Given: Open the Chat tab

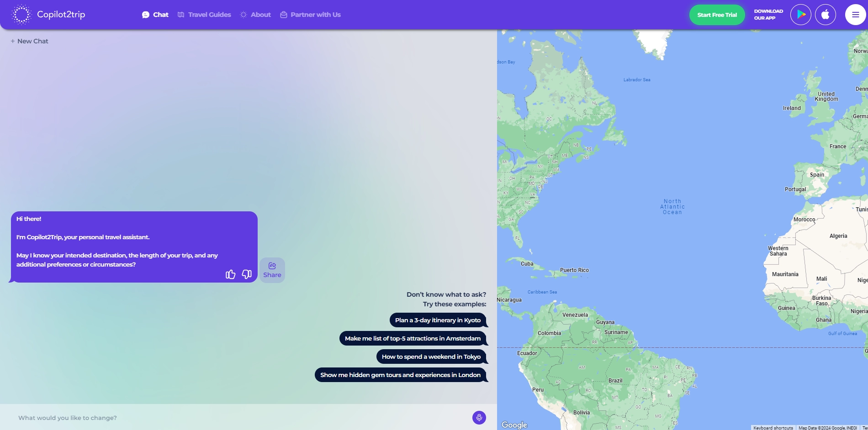Looking at the screenshot, I should click(x=155, y=15).
